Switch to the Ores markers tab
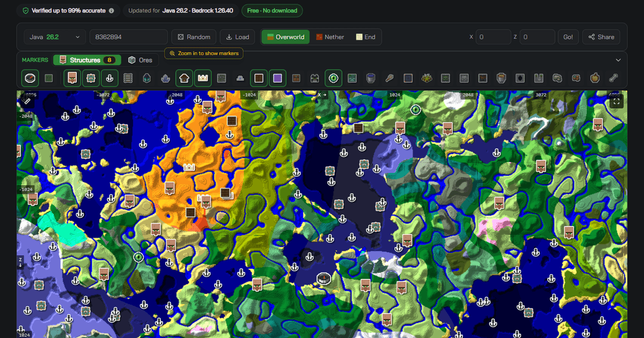This screenshot has height=338, width=644. click(x=140, y=60)
